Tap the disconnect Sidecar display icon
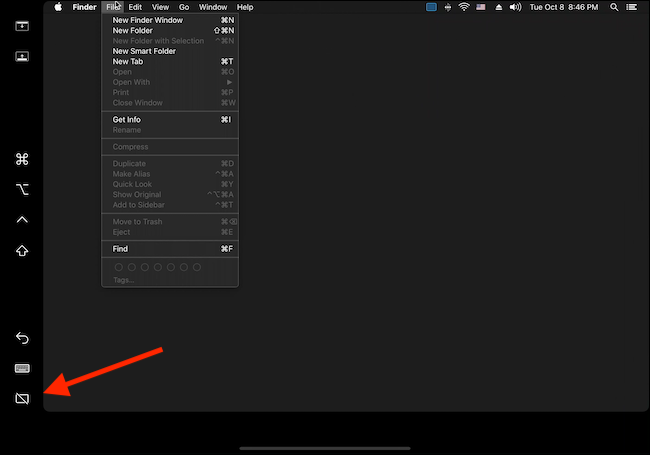The image size is (650, 455). tap(22, 399)
